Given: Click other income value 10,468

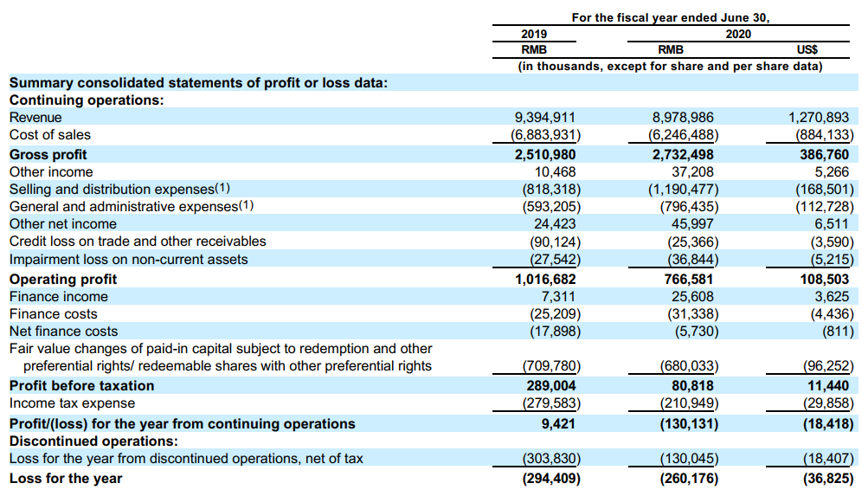Looking at the screenshot, I should [555, 171].
